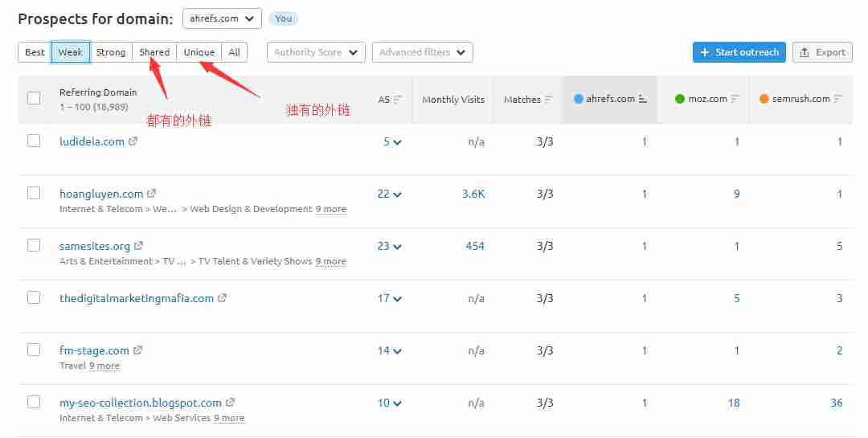Expand the Authority Score filter dropdown

tap(316, 52)
